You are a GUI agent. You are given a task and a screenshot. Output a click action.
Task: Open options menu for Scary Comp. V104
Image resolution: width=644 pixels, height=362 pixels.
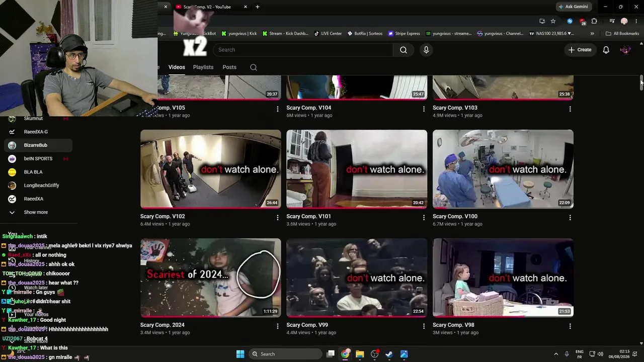(424, 109)
